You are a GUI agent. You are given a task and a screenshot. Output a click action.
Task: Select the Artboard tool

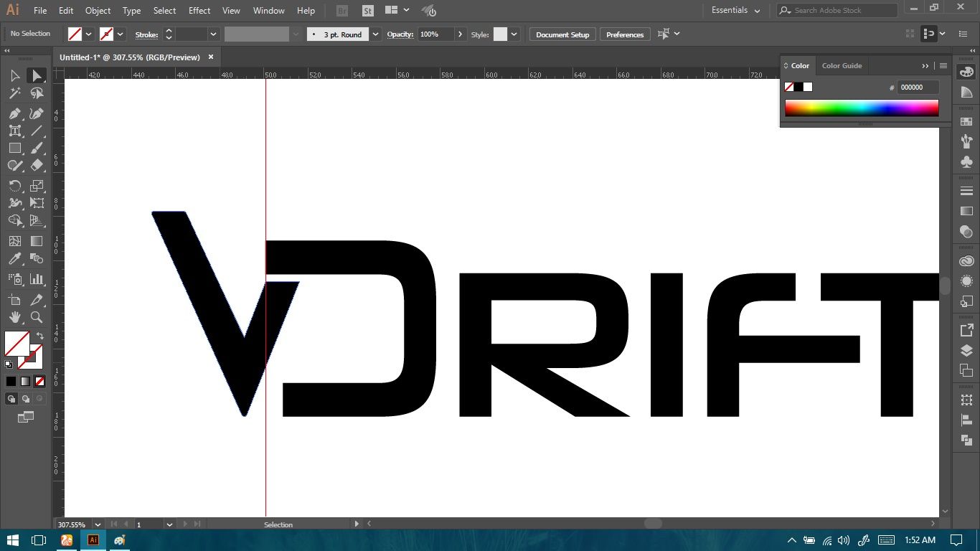pos(14,300)
